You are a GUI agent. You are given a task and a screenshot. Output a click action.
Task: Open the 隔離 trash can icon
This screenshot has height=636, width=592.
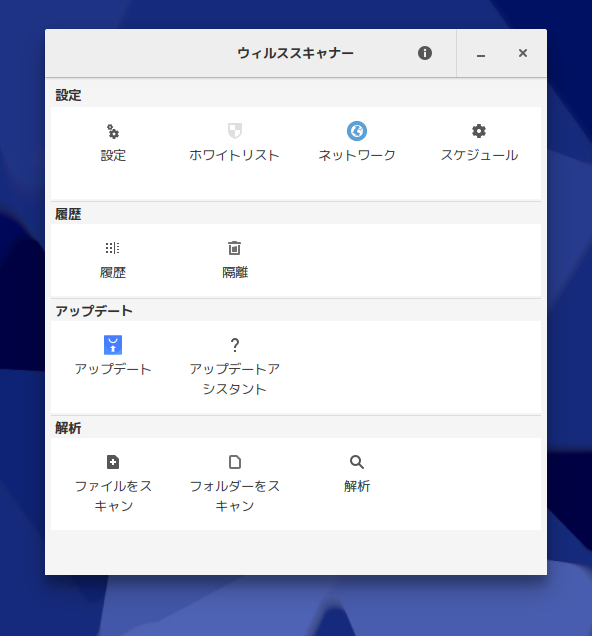[x=235, y=248]
